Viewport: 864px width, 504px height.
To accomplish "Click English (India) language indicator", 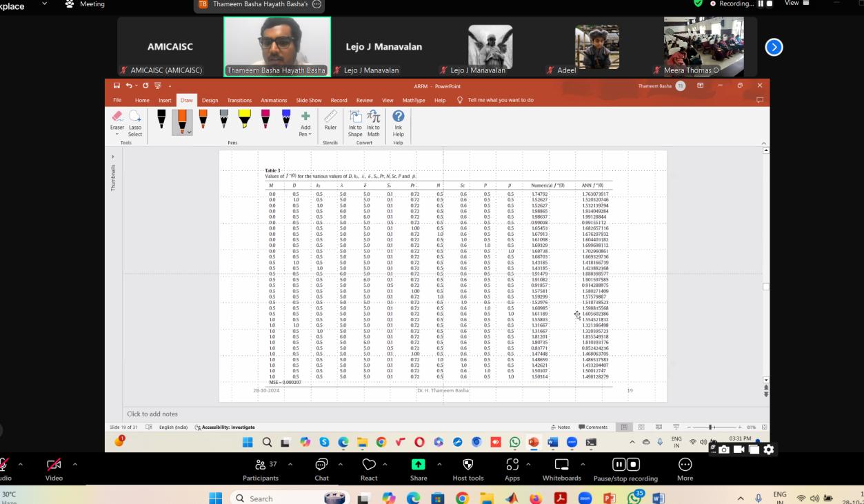I will click(x=173, y=427).
